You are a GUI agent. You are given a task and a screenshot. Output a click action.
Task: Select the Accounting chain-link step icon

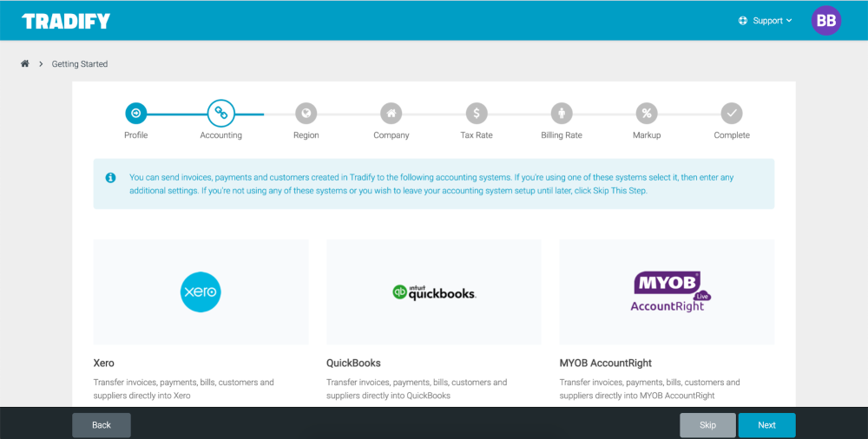pos(220,113)
